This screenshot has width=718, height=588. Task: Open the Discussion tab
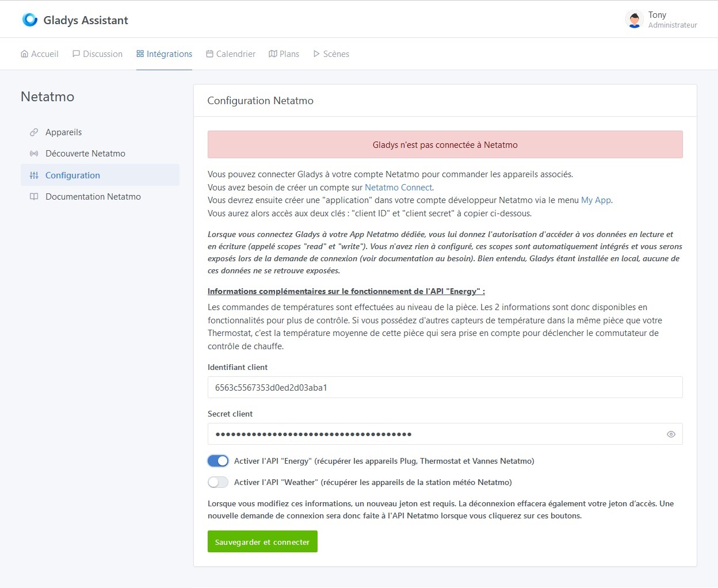(x=97, y=53)
